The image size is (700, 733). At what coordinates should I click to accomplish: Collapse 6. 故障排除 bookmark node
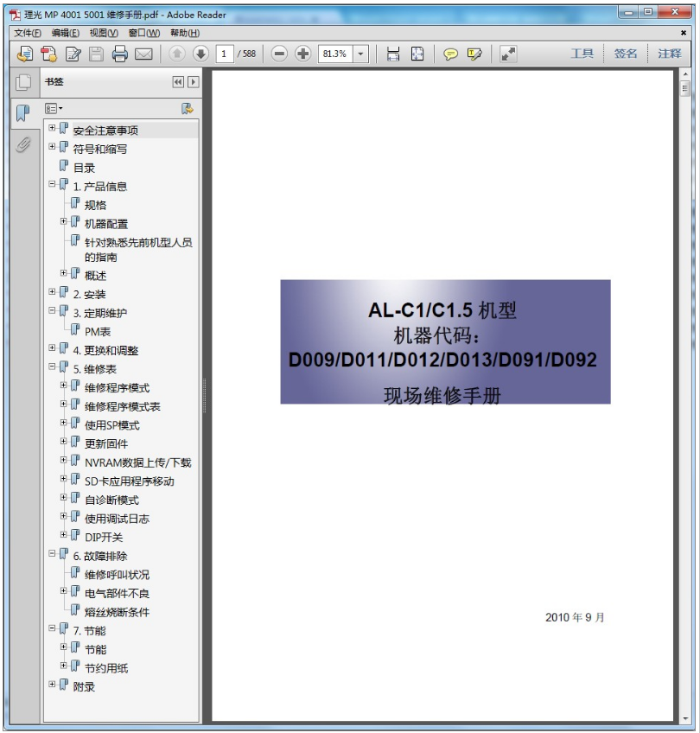[52, 553]
